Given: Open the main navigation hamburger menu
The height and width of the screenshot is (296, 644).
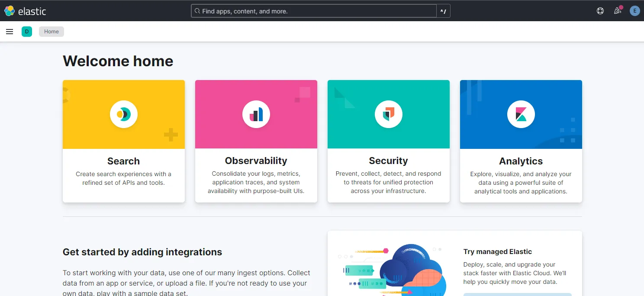Looking at the screenshot, I should click(10, 31).
